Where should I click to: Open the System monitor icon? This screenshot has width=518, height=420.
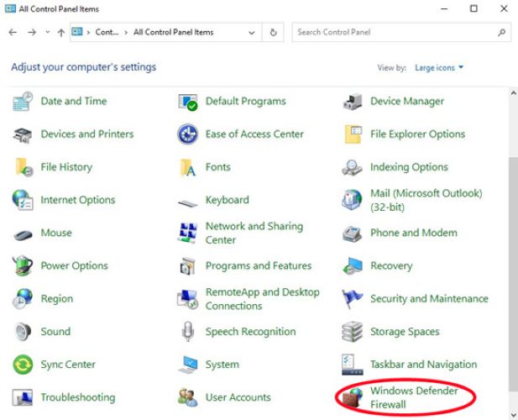pos(188,365)
